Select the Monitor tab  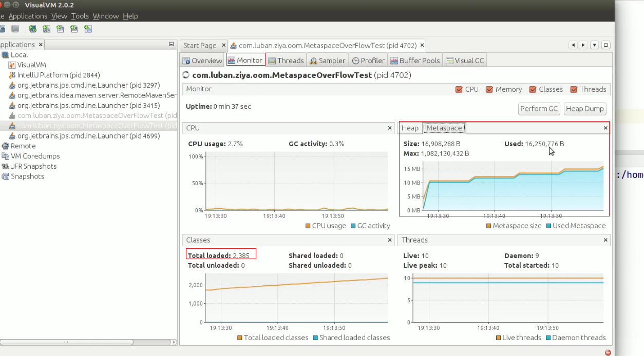pos(245,60)
